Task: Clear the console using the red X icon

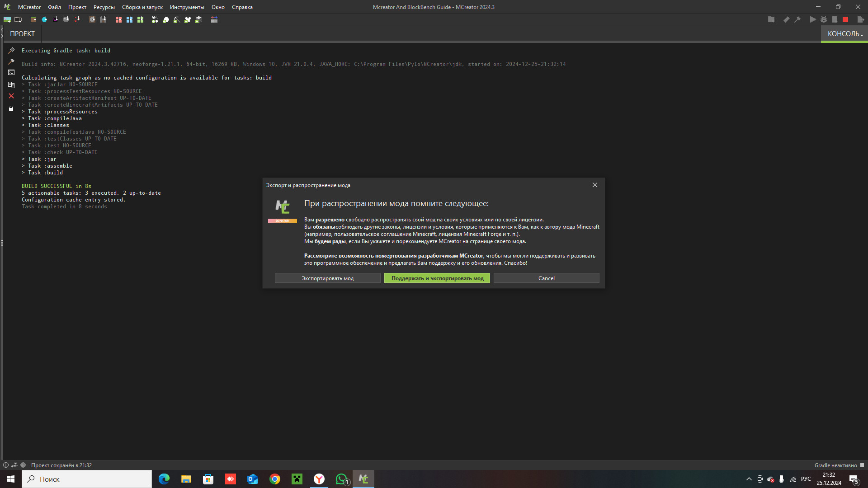Action: (x=11, y=96)
